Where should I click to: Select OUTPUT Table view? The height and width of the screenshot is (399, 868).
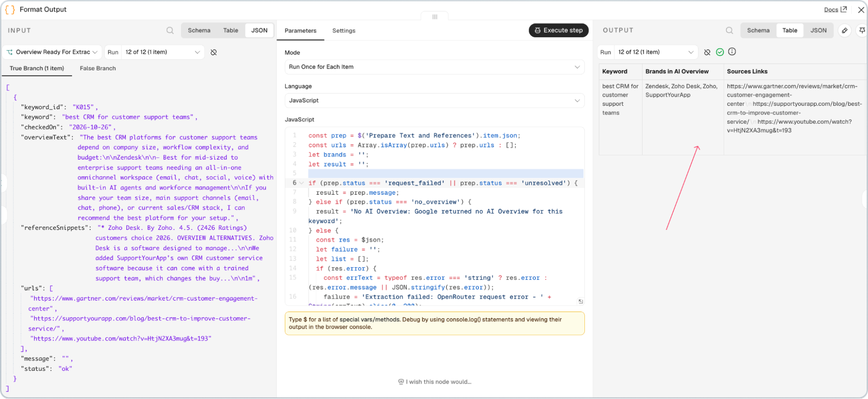pos(790,30)
